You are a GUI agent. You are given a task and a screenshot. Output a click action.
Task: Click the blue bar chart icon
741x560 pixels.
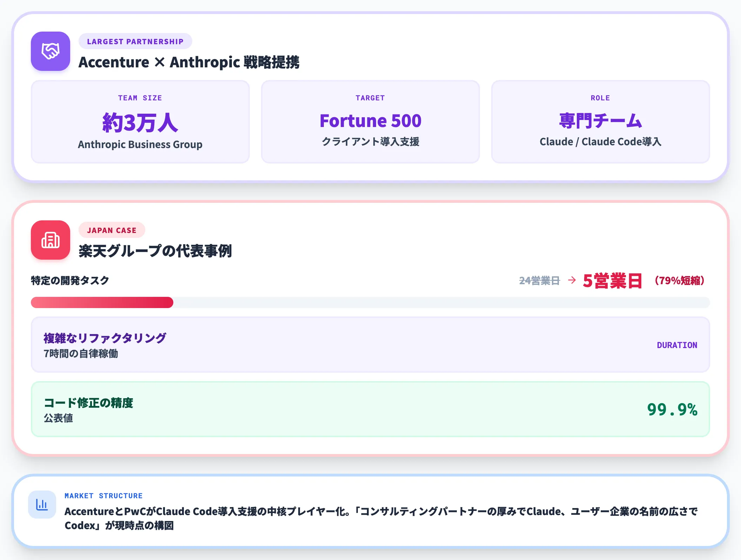[x=42, y=505]
